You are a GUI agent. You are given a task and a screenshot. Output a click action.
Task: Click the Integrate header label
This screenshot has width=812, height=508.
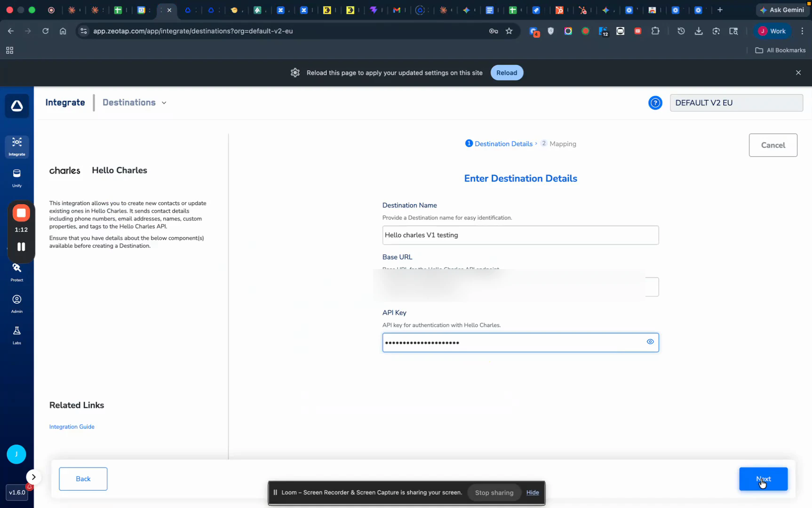coord(65,103)
